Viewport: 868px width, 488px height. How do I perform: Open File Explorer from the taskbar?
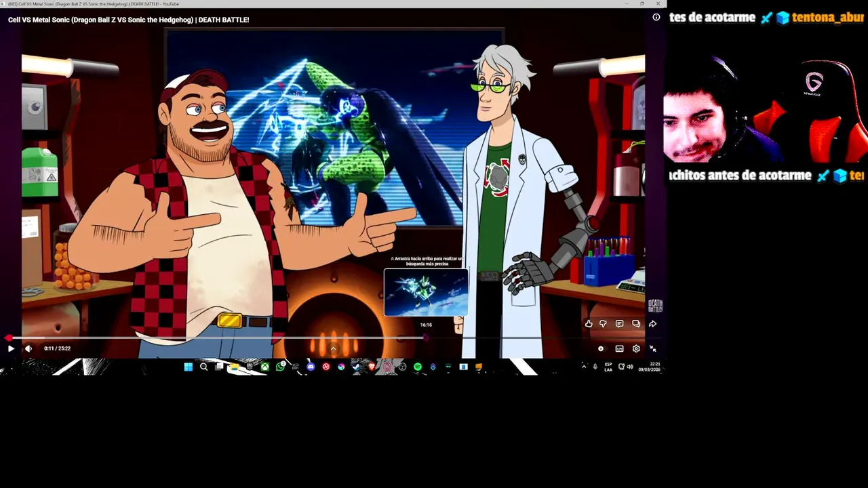pos(234,367)
